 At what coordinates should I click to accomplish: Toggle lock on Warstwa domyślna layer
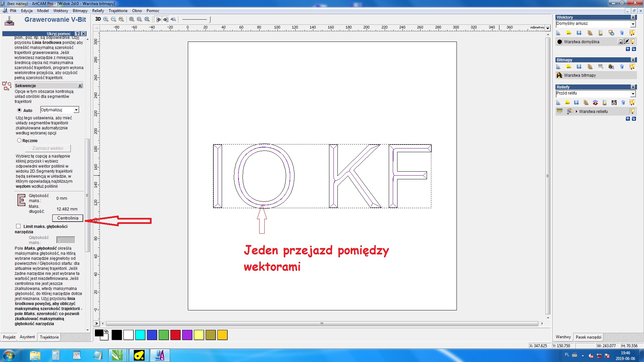pyautogui.click(x=621, y=42)
